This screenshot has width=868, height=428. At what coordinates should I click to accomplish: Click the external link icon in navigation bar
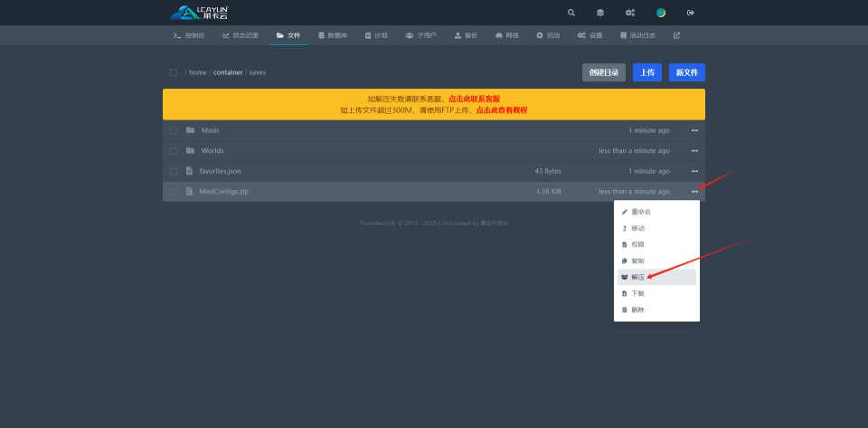coord(676,35)
